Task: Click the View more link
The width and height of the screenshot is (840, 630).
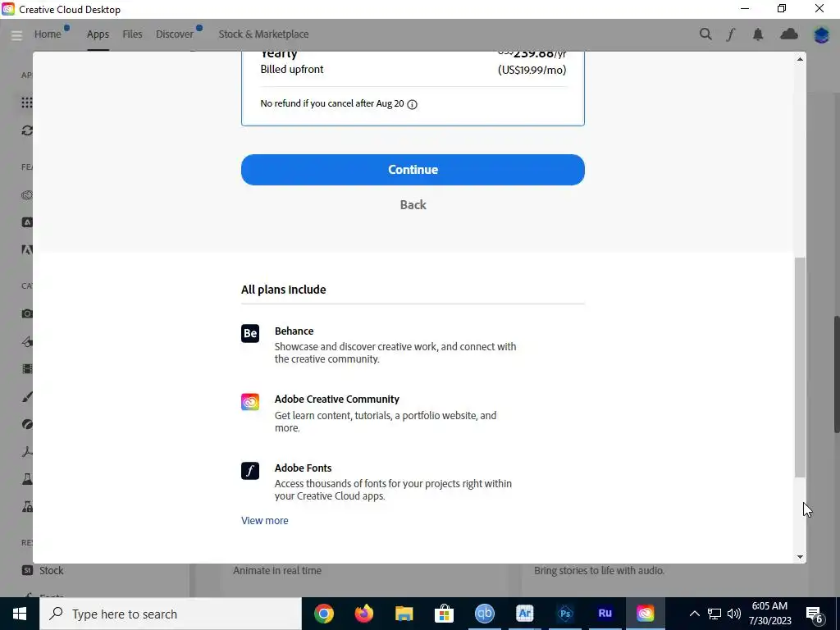Action: click(x=265, y=521)
